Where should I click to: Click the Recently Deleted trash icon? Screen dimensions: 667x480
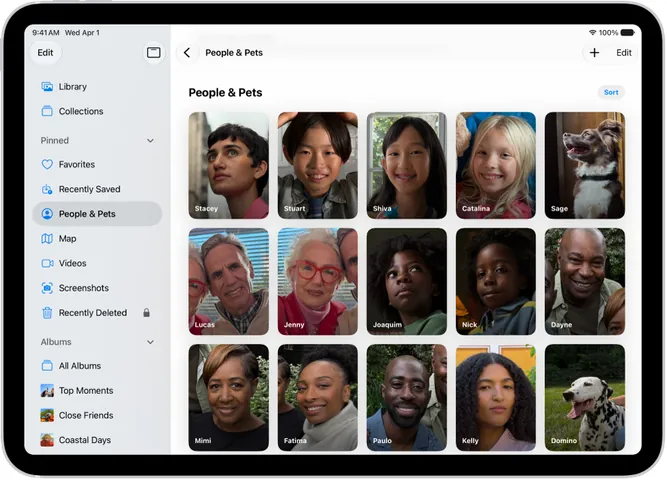(47, 313)
